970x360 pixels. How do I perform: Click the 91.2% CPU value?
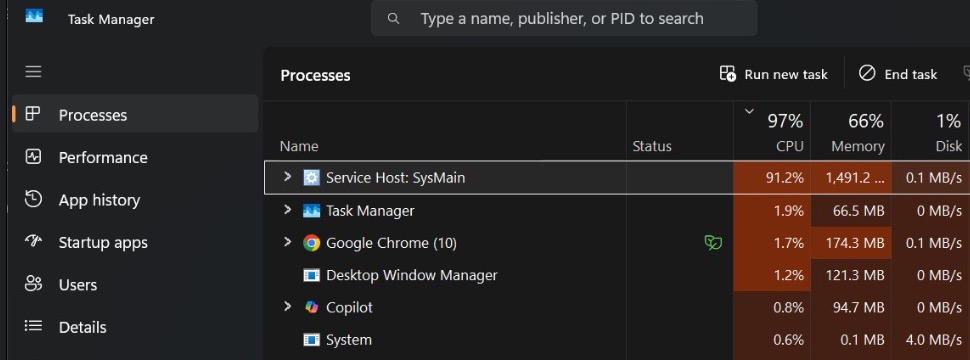[784, 178]
